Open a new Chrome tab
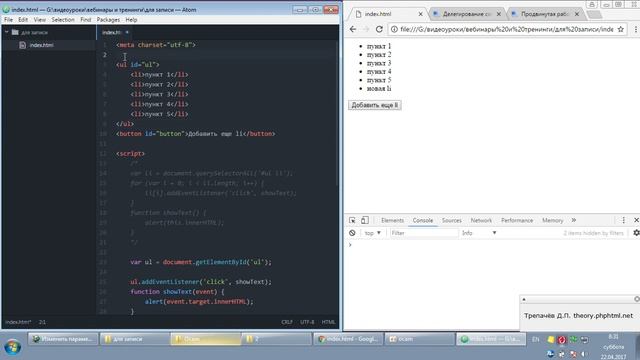640x360 pixels. point(594,15)
